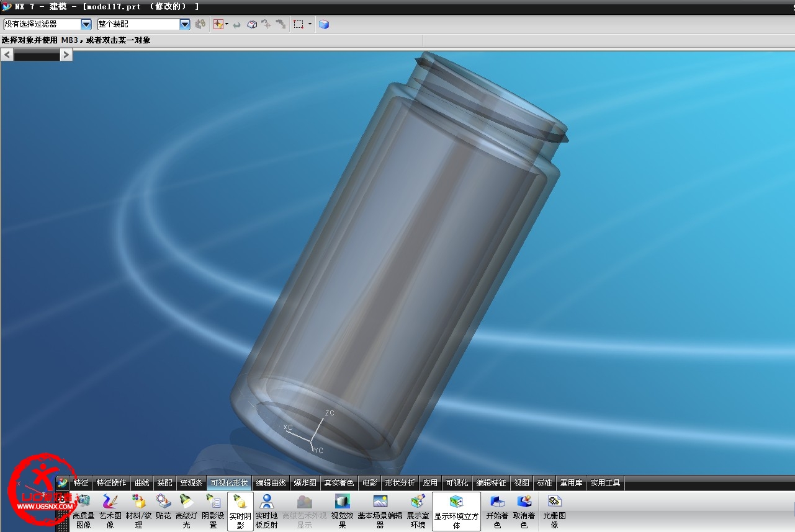Click the left scroll arrow button
Viewport: 795px width, 532px height.
pos(7,55)
